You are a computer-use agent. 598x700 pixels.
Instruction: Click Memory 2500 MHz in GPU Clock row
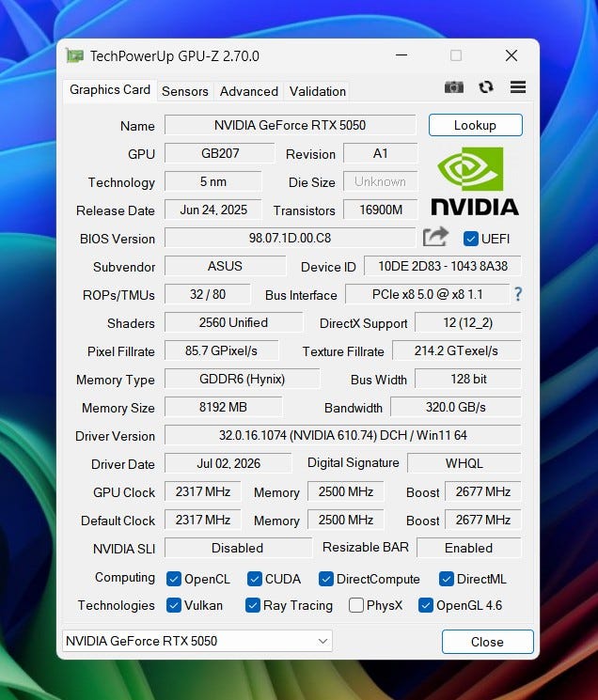point(346,491)
